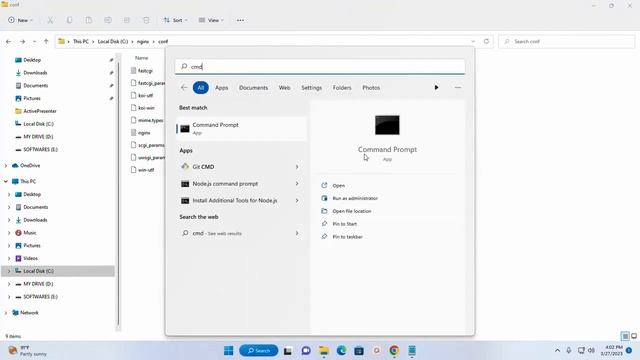Collapse This PC tree node

point(6,181)
